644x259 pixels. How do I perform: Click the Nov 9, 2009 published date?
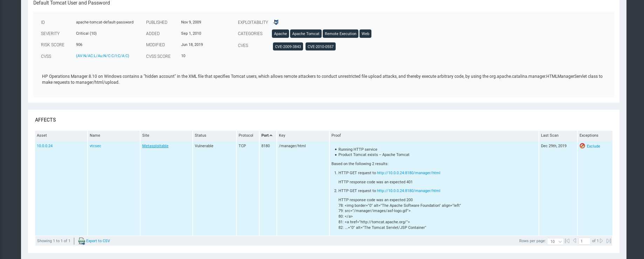[x=191, y=22]
